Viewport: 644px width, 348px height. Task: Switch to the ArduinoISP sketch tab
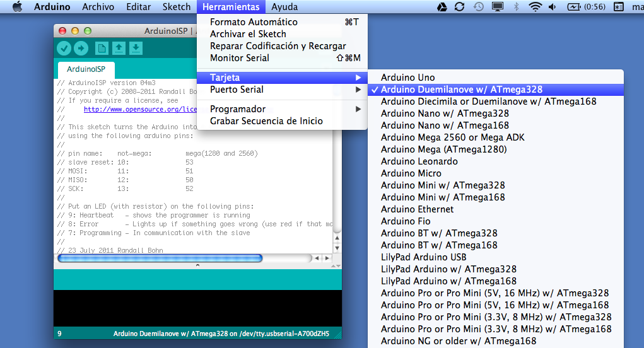click(x=86, y=69)
